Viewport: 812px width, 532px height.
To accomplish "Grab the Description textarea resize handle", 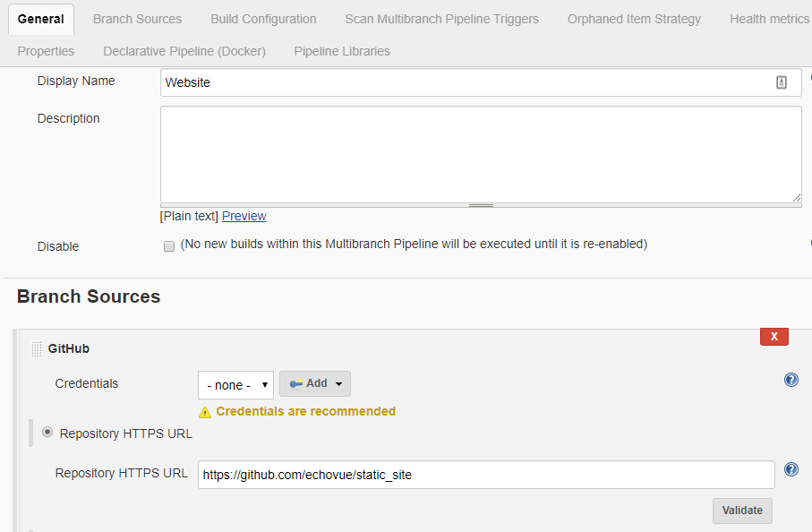I will pyautogui.click(x=481, y=205).
